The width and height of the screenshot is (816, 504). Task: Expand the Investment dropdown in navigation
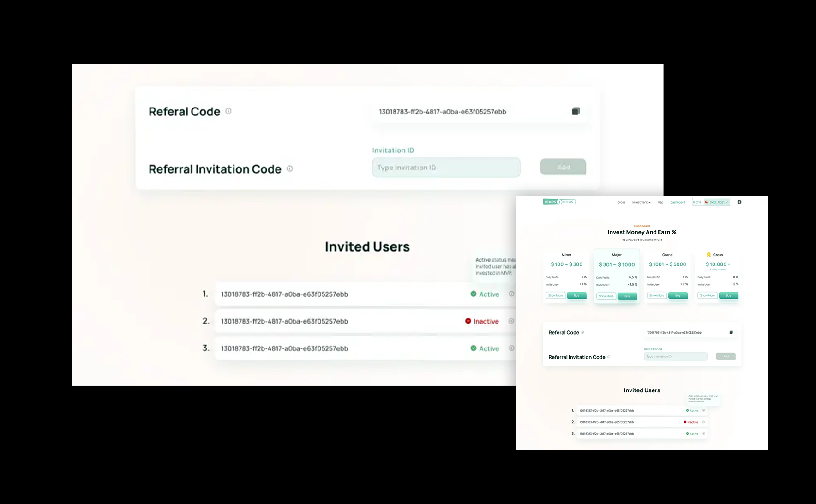point(641,202)
